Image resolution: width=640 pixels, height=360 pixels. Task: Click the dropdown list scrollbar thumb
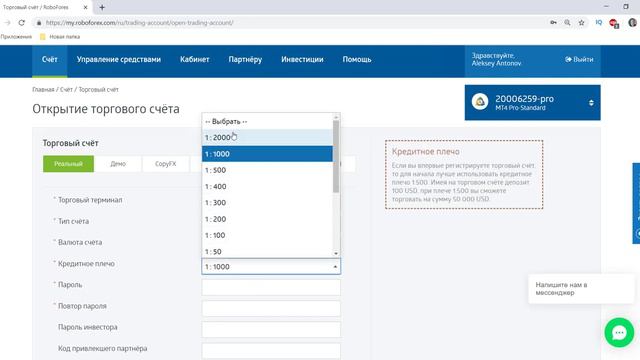click(x=336, y=156)
